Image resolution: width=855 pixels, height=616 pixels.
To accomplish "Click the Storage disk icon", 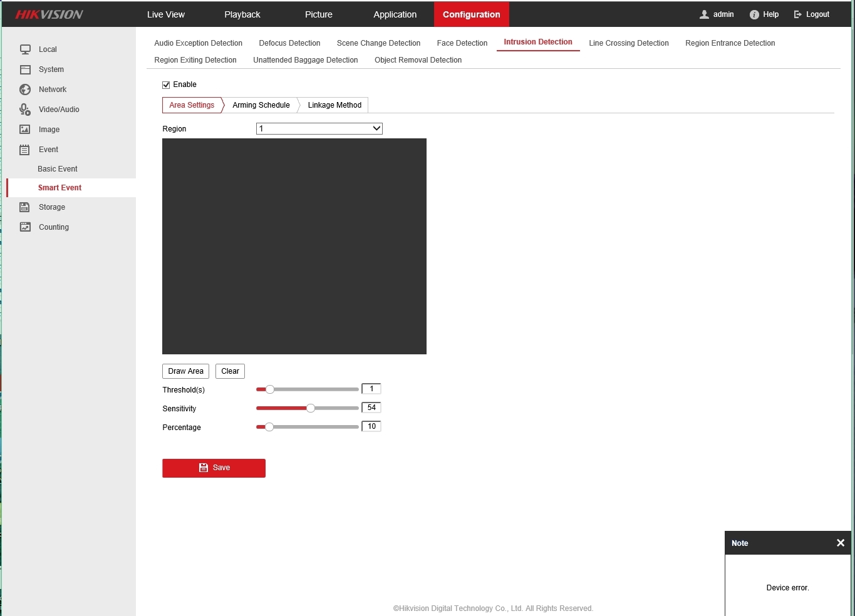I will click(x=25, y=207).
